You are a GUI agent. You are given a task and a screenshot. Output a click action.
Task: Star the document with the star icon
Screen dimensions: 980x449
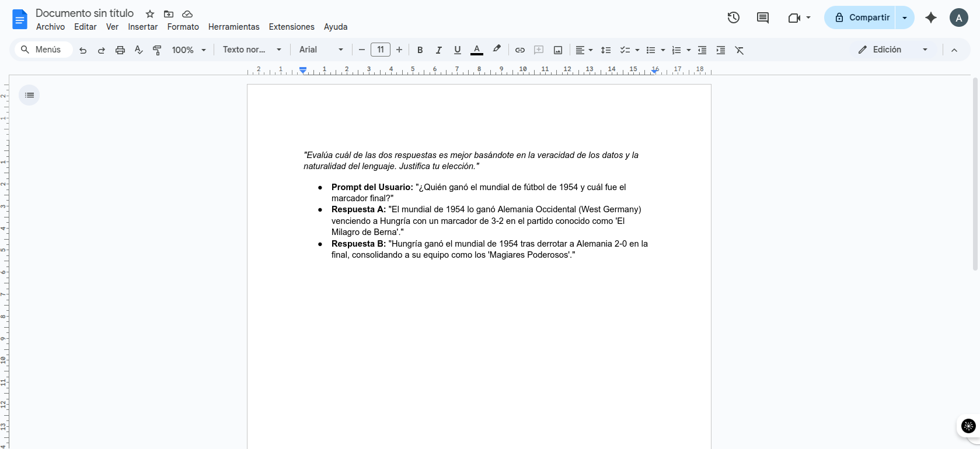tap(150, 14)
